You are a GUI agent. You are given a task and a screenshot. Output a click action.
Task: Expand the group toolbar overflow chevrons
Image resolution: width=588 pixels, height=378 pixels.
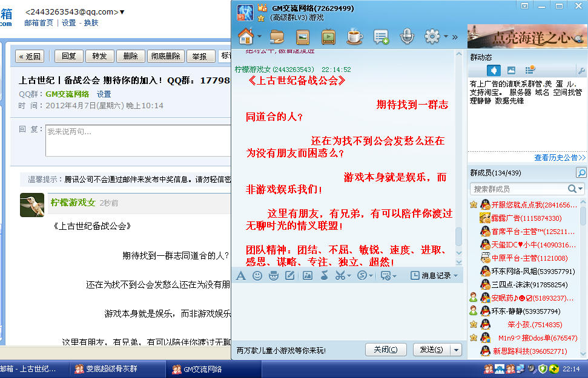coord(455,37)
